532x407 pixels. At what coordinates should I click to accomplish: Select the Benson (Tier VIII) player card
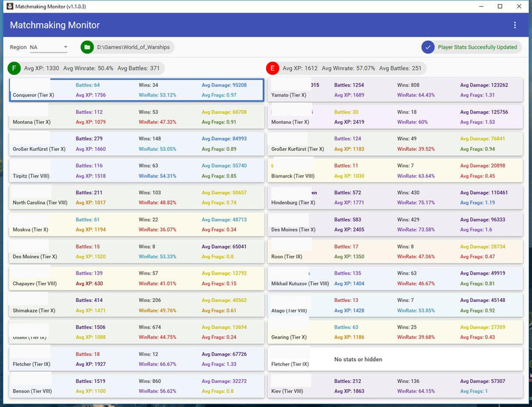pos(137,386)
